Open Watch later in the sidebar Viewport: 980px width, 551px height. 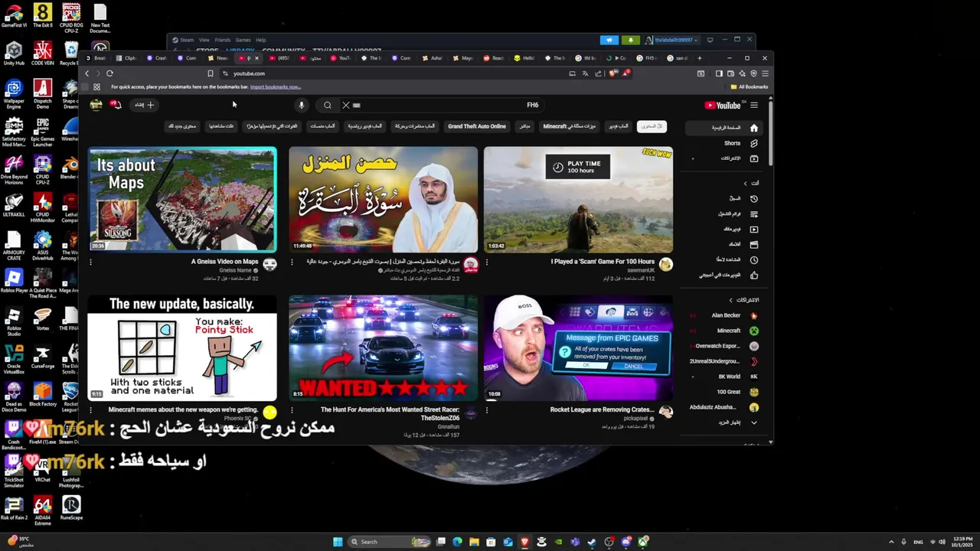click(x=724, y=259)
